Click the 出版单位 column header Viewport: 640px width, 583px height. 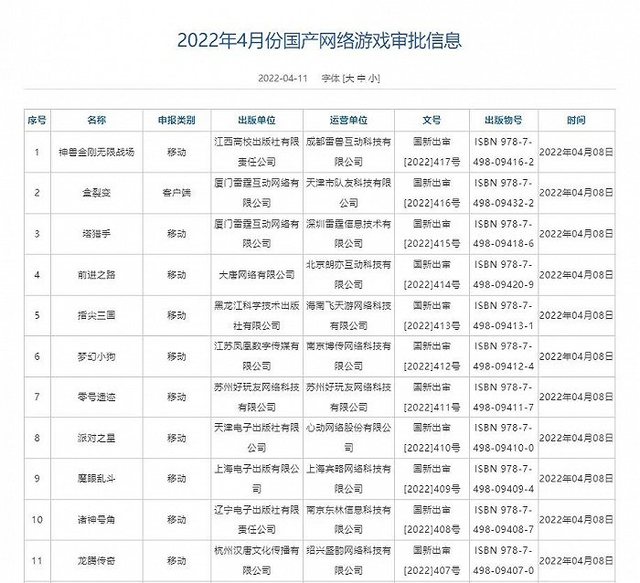(257, 120)
